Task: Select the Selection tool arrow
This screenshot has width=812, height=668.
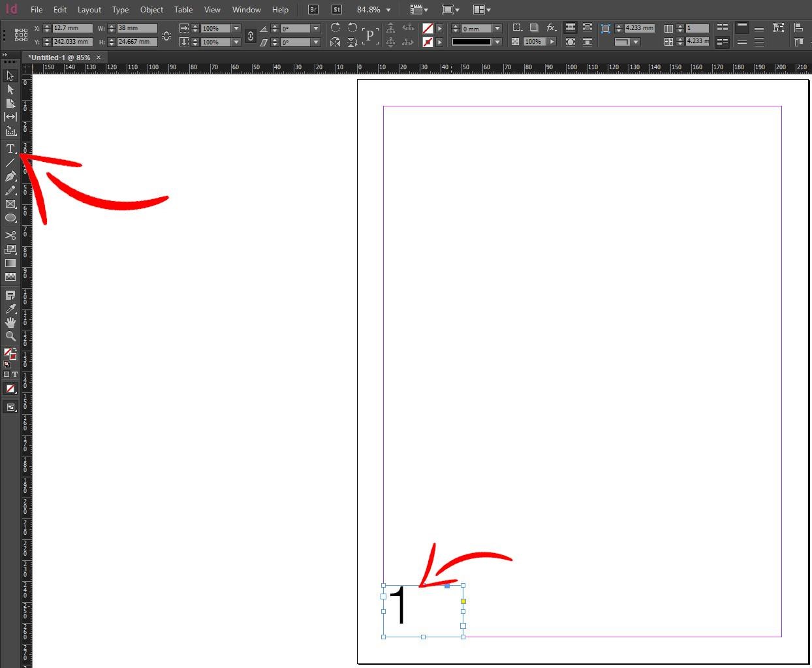Action: 10,76
